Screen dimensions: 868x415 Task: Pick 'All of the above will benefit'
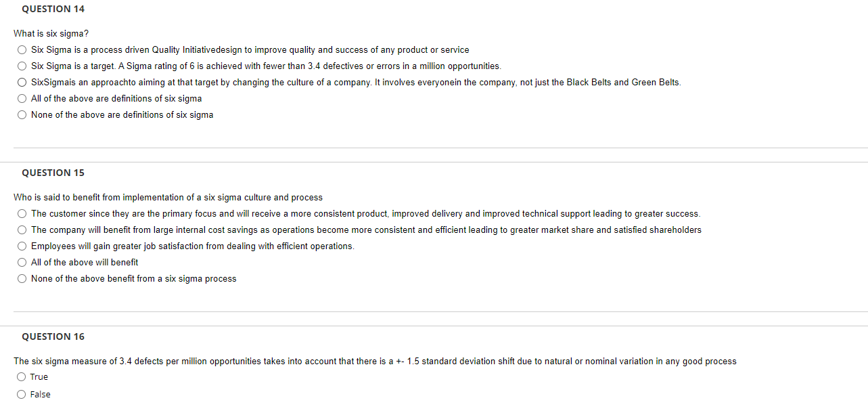coord(22,262)
